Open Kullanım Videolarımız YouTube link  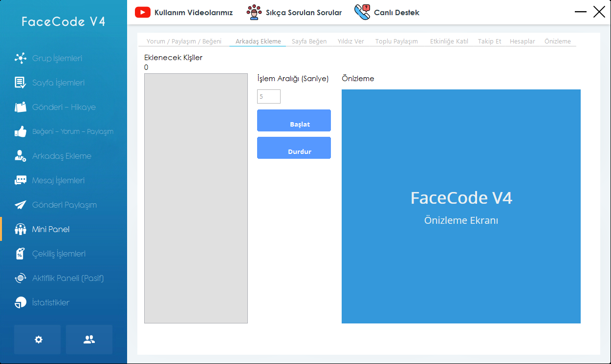(184, 12)
